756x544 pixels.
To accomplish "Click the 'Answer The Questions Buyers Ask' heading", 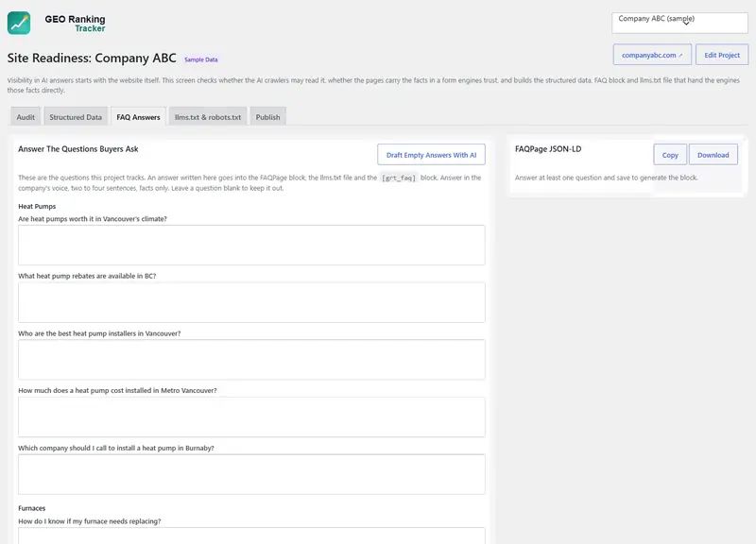I will click(78, 149).
